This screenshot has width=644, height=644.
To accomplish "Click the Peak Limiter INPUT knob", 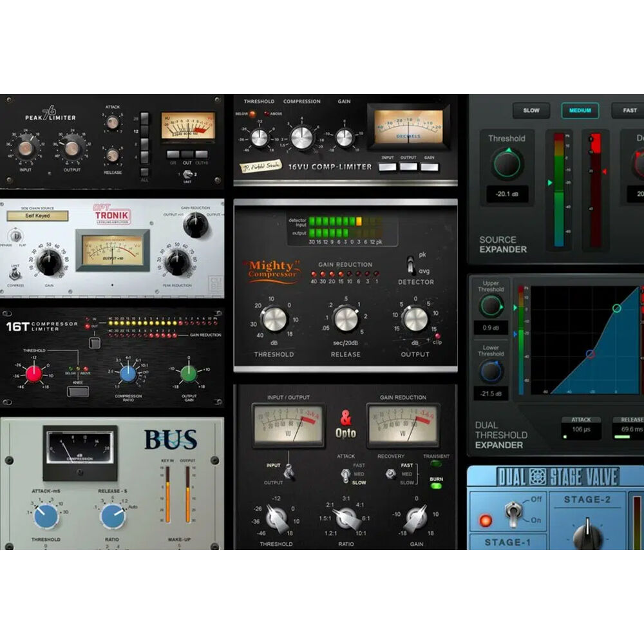I will point(25,149).
